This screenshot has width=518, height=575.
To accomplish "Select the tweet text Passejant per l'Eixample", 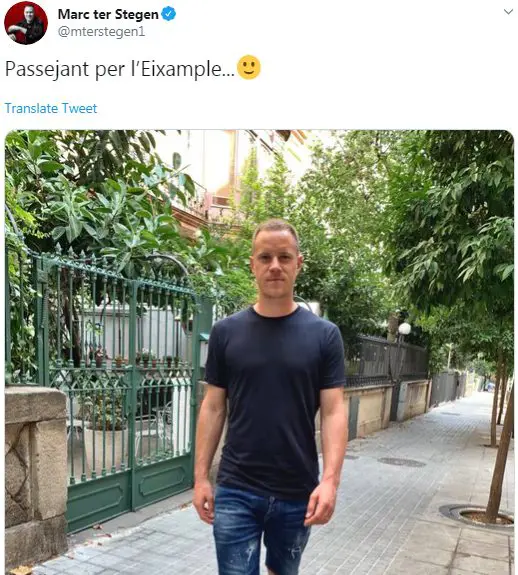I will [120, 69].
